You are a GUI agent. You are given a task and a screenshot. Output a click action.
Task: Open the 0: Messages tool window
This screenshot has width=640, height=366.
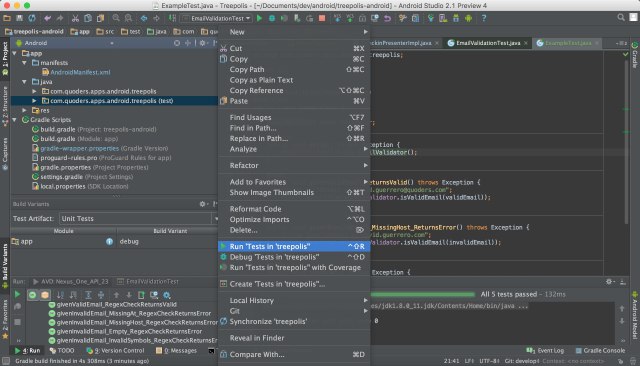(176, 351)
